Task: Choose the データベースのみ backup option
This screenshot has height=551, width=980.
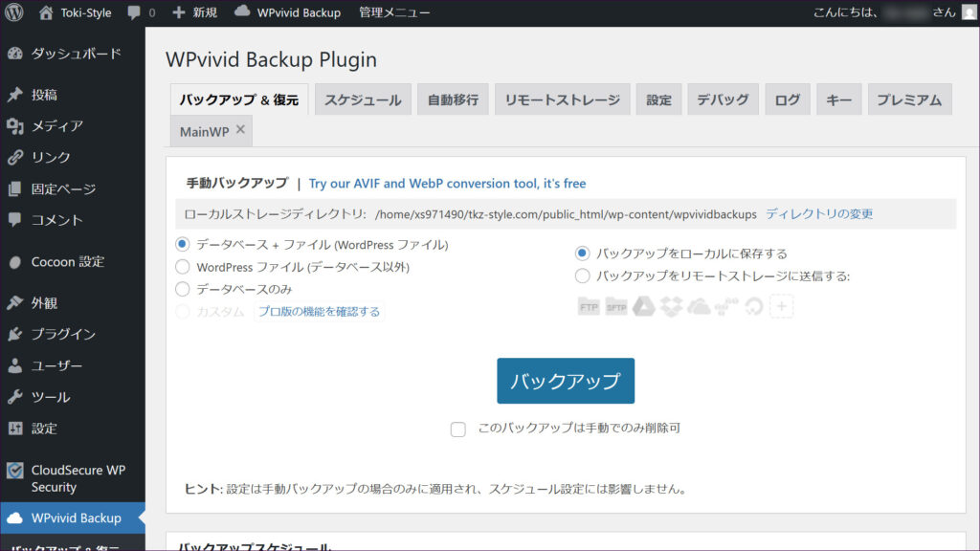Action: point(183,289)
